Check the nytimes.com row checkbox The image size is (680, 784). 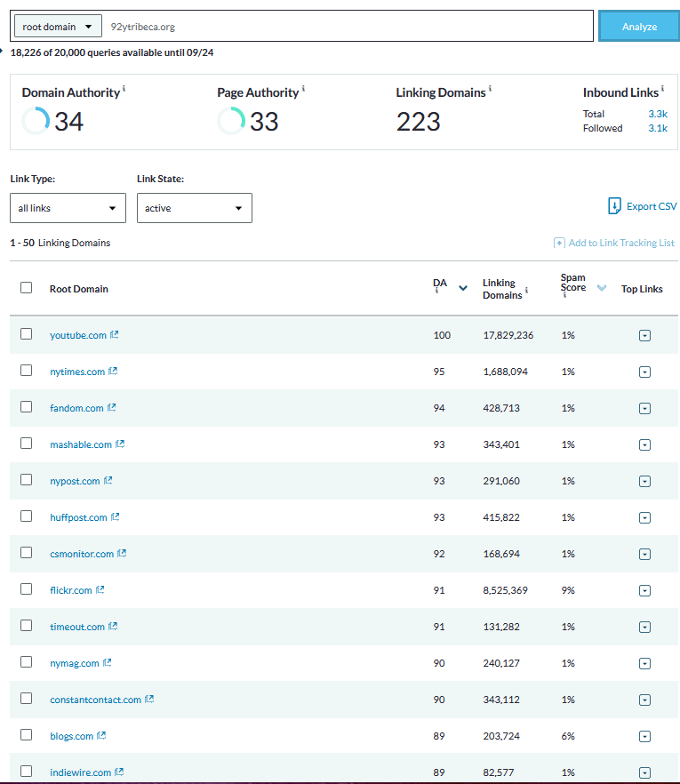pos(26,371)
